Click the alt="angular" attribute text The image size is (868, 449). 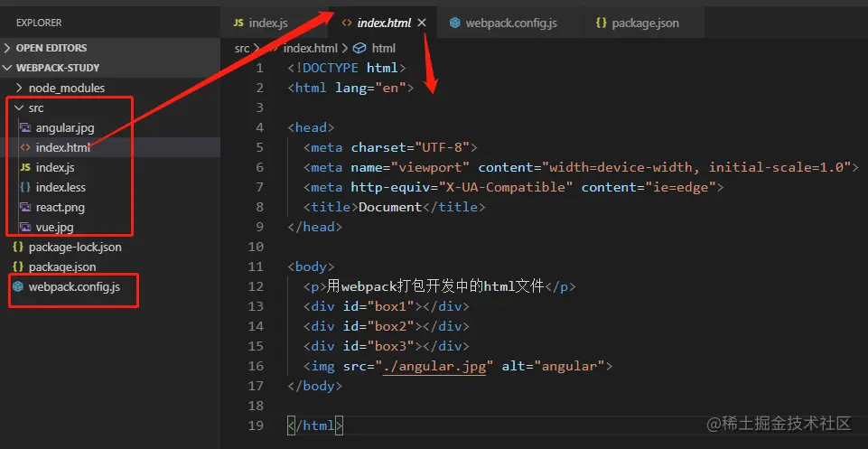[553, 366]
